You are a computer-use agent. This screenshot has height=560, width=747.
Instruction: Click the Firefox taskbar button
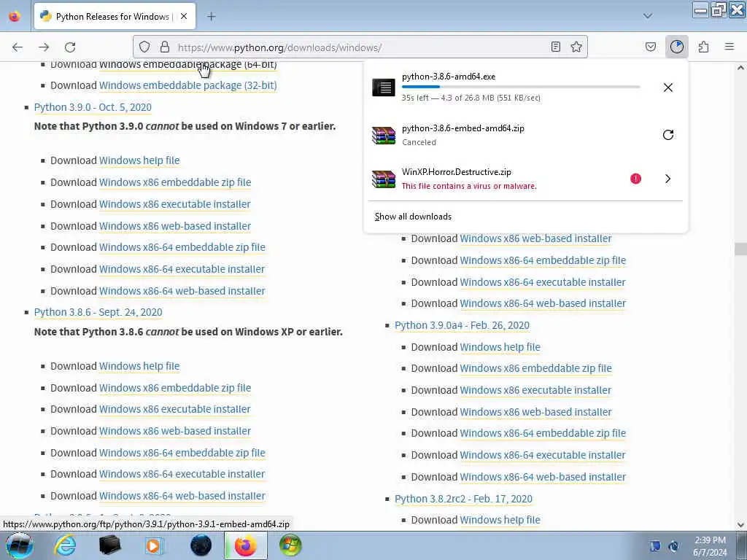245,545
